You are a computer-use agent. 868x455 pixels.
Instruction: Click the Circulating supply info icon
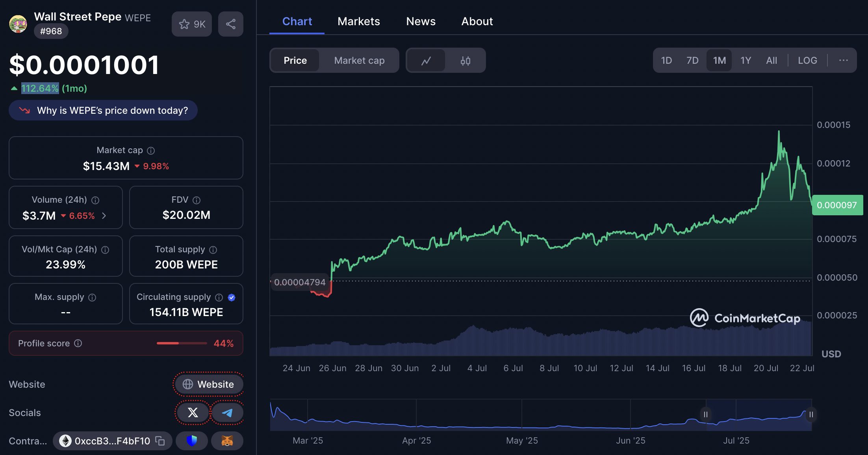(219, 297)
